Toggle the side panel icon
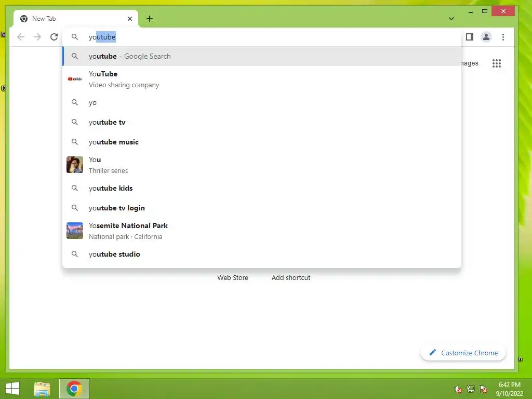Viewport: 532px width, 399px height. pyautogui.click(x=470, y=37)
